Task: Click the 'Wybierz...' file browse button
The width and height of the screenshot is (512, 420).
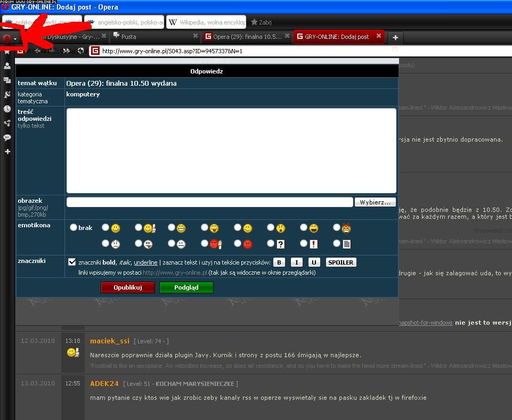Action: click(375, 202)
